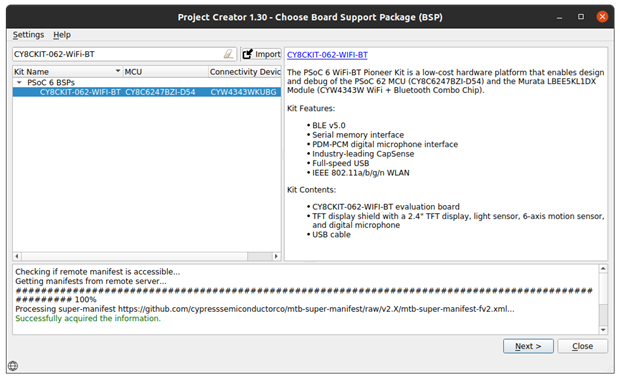The image size is (620, 379).
Task: Click the globe icon in the status bar
Action: point(13,366)
